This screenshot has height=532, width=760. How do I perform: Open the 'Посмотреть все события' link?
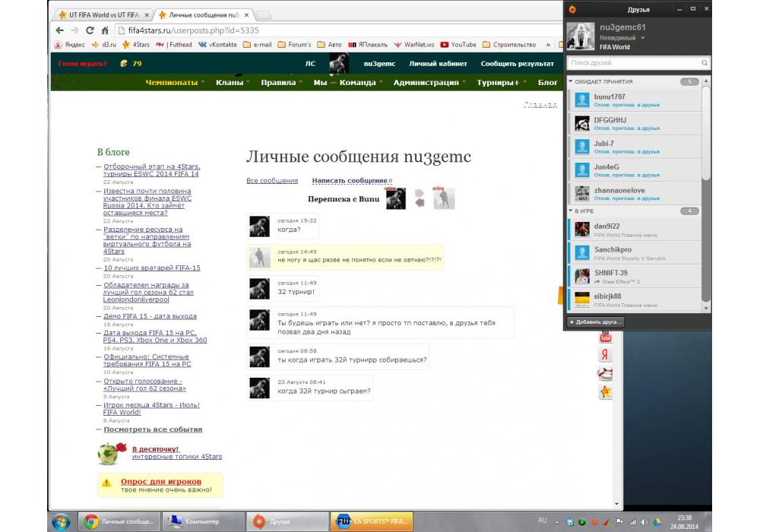click(x=158, y=429)
